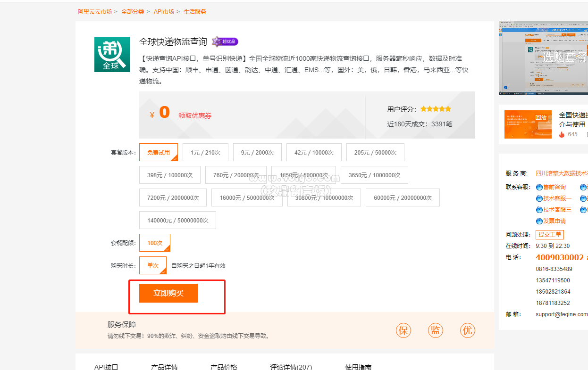Click the flame icon beside 645
The height and width of the screenshot is (370, 588).
(562, 134)
